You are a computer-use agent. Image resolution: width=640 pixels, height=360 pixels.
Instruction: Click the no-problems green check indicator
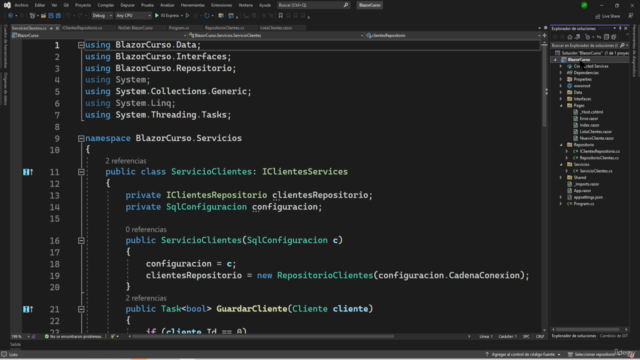[x=47, y=337]
